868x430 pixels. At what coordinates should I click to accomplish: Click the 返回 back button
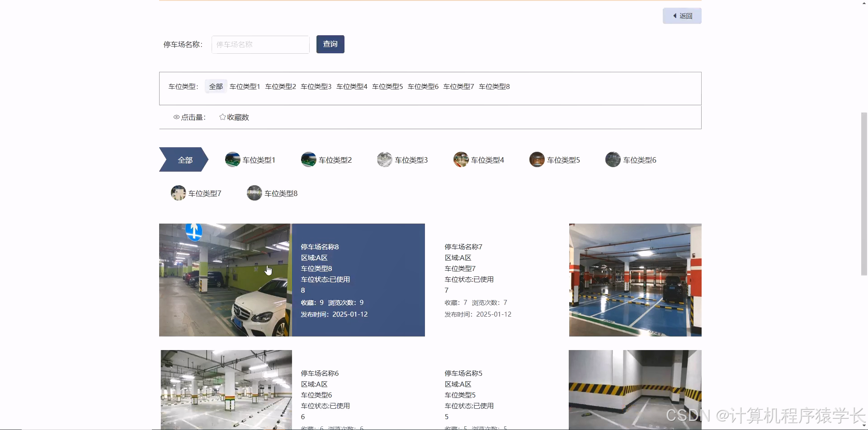click(x=682, y=16)
